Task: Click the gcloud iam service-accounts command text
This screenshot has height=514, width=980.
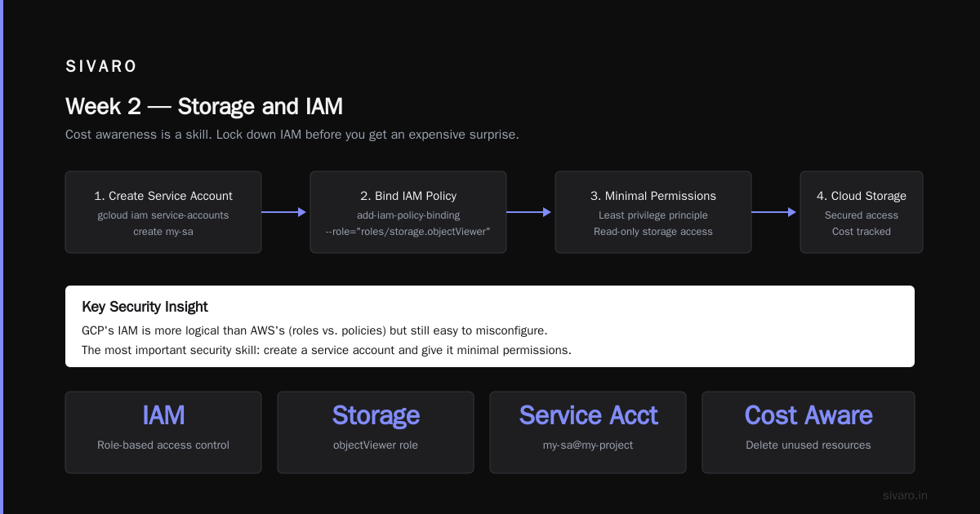Action: tap(163, 215)
